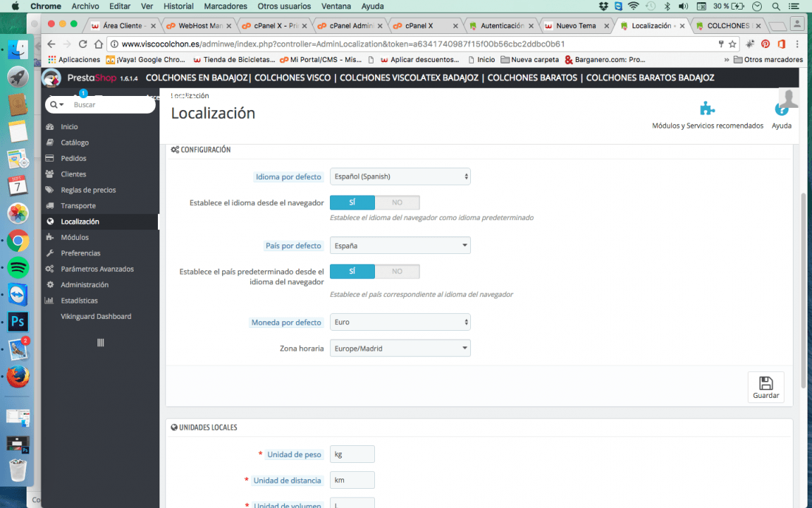Switch to the Nuevo Tema tab

[576, 25]
